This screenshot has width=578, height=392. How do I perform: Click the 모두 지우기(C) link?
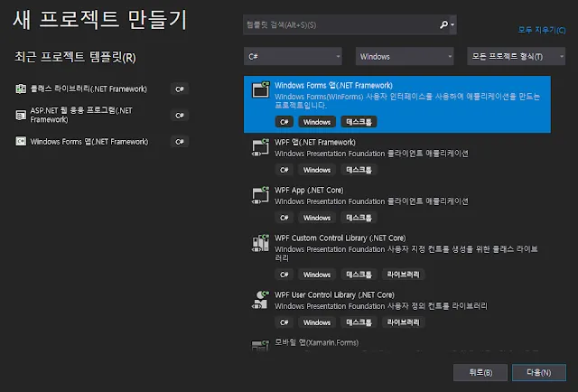coord(542,30)
